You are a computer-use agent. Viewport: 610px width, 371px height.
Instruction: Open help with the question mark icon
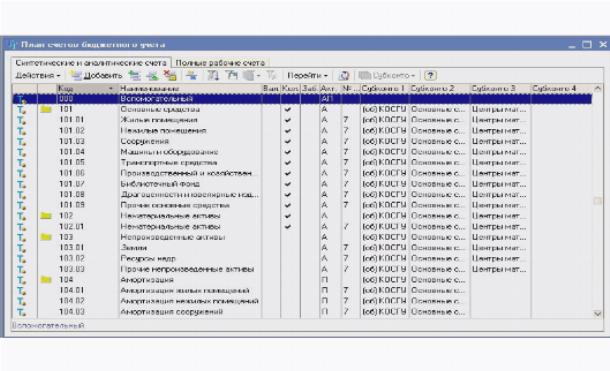(x=430, y=75)
